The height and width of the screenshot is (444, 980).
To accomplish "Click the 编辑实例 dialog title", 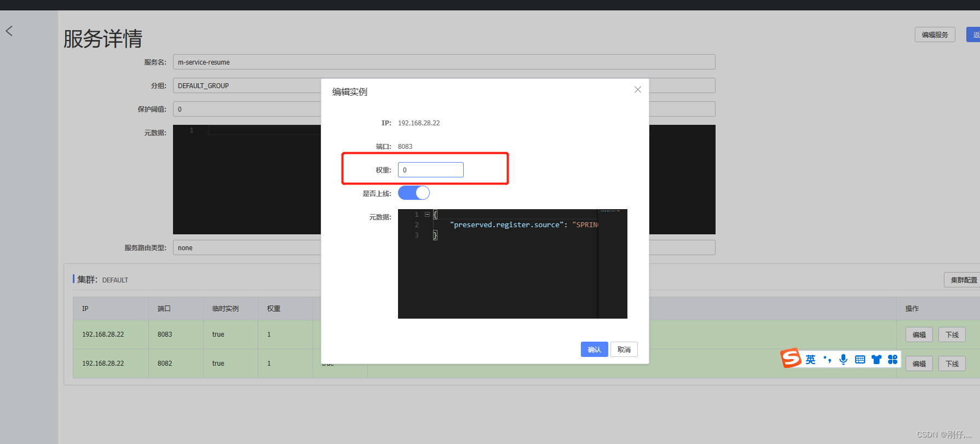I will [x=350, y=92].
